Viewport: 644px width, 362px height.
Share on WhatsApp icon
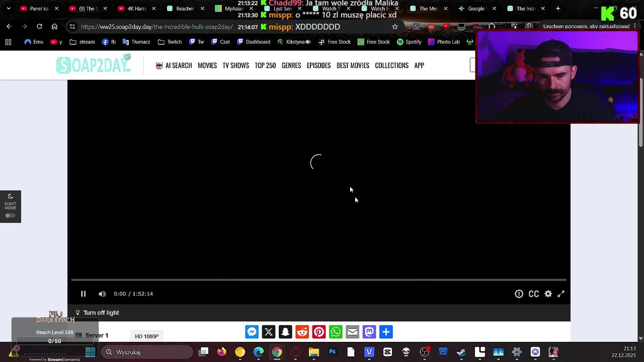[x=336, y=332]
